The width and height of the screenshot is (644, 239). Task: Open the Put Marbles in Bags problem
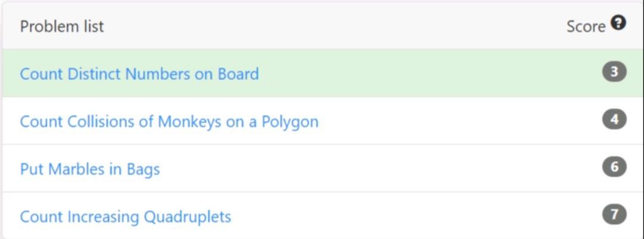pos(90,170)
